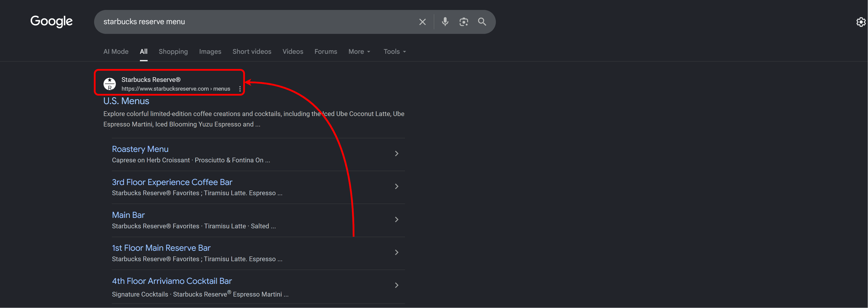Click chevron beside 1st Floor Main Reserve Bar
This screenshot has width=868, height=308.
[397, 252]
